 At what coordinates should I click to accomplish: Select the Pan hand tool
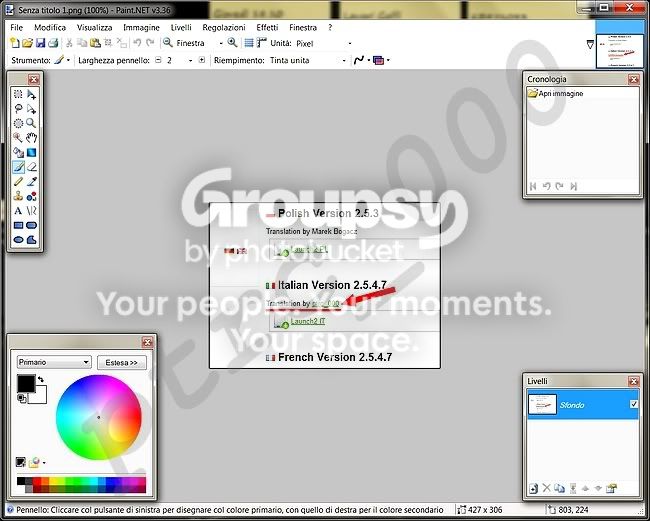(32, 138)
